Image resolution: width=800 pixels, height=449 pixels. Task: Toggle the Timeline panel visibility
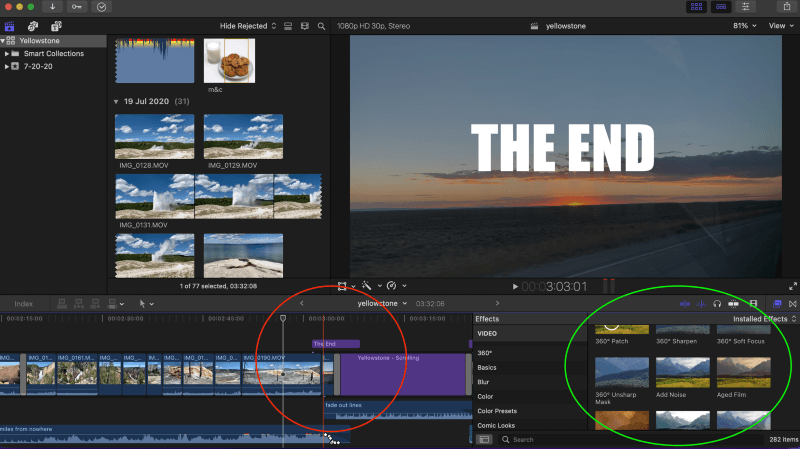(721, 7)
